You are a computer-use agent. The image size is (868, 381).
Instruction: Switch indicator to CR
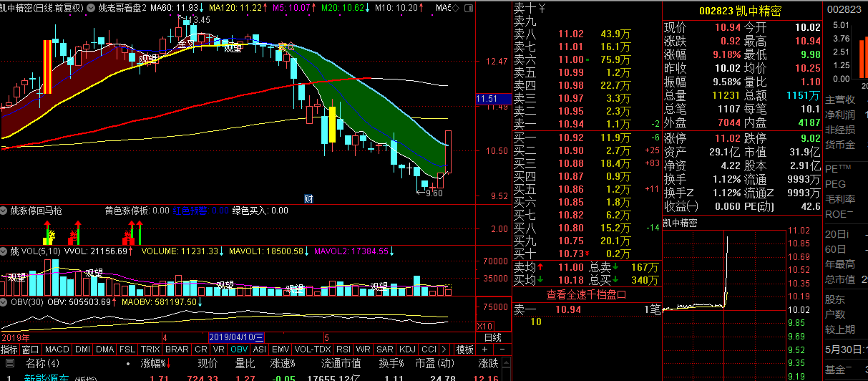pyautogui.click(x=200, y=349)
